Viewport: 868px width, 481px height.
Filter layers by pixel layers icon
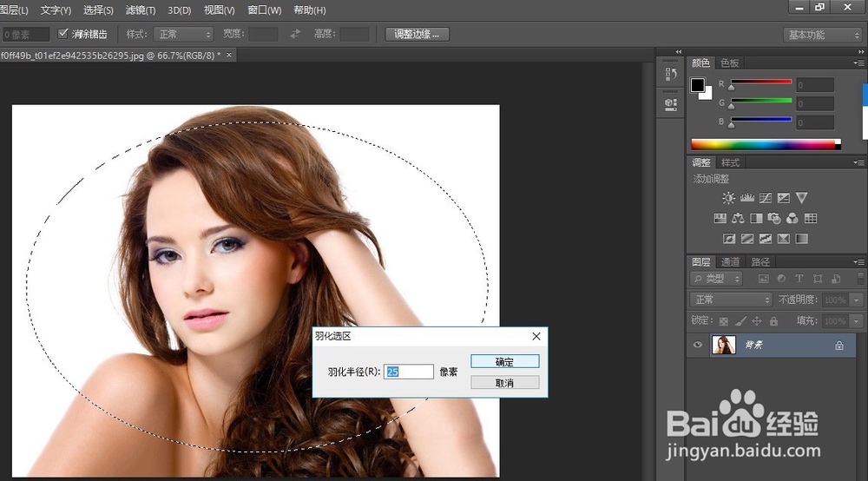(x=763, y=279)
